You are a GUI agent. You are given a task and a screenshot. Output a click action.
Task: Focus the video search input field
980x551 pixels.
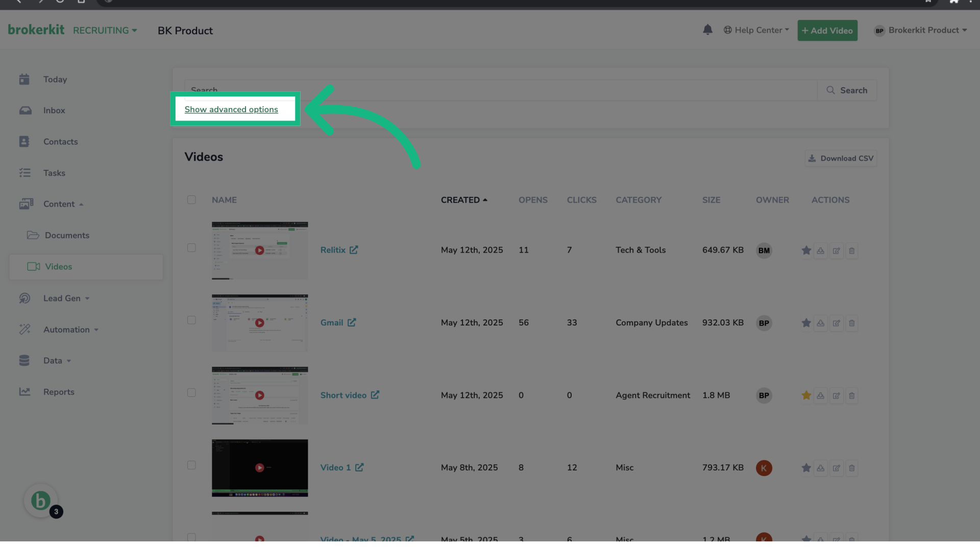tap(501, 90)
